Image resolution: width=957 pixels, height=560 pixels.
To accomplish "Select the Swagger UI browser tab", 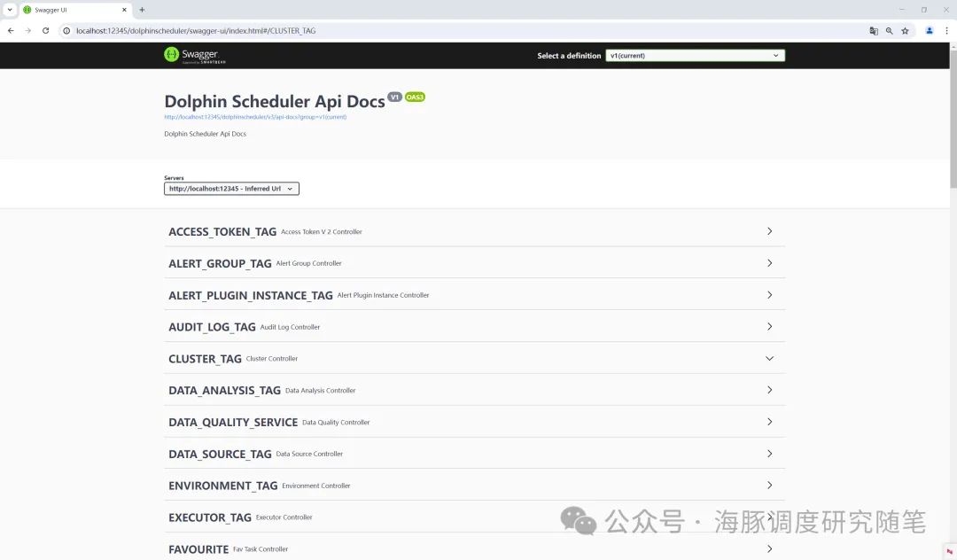I will tap(74, 10).
